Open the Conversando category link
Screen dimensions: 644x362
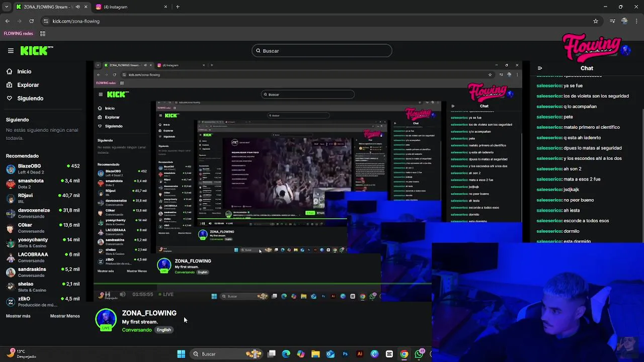pos(136,330)
